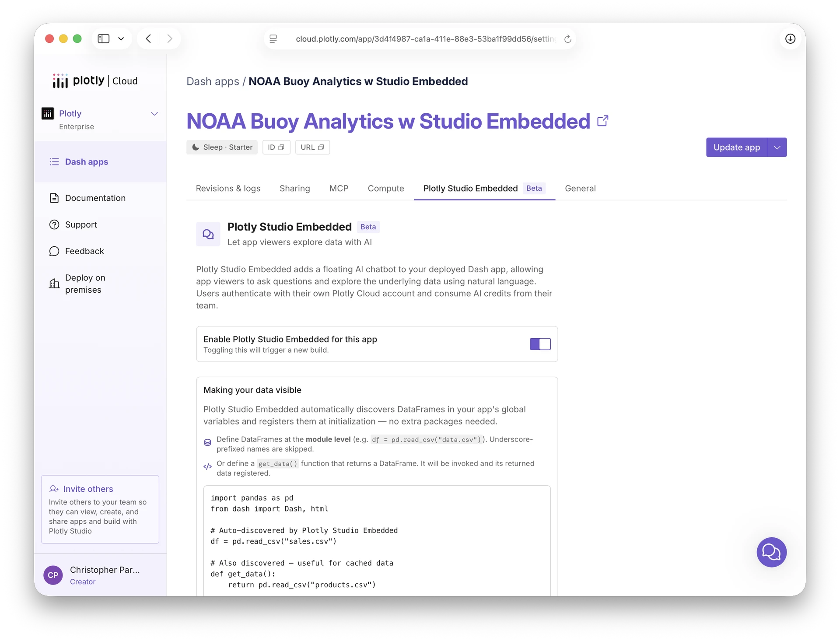Viewport: 840px width, 641px height.
Task: Click the Plotly Cloud logo
Action: tap(94, 81)
